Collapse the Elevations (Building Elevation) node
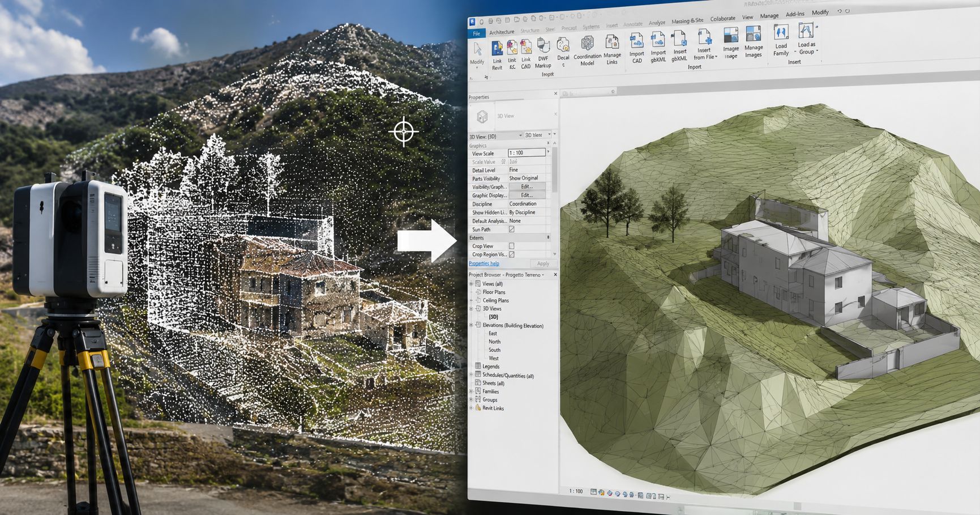Image resolution: width=980 pixels, height=515 pixels. click(x=471, y=325)
